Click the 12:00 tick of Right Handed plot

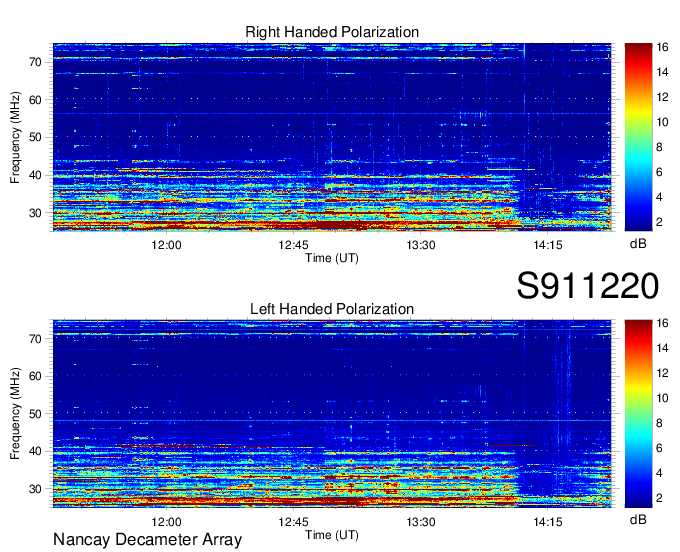pos(166,245)
